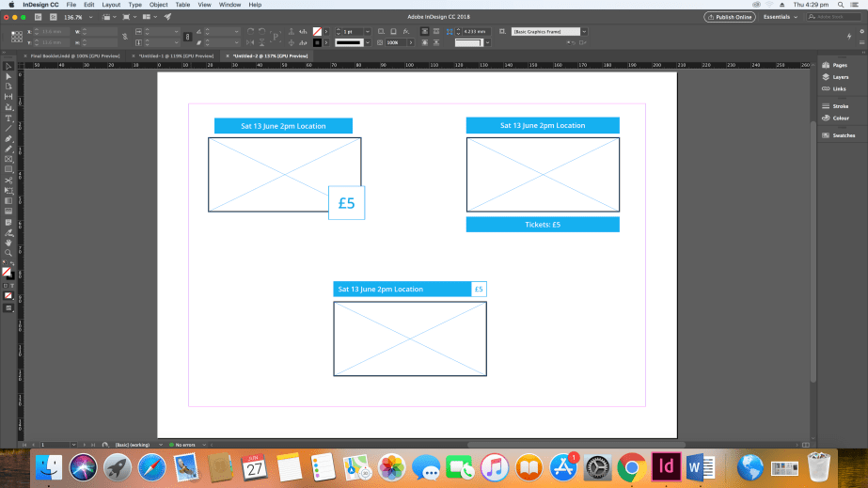Select the Rectangle tool
Image resolution: width=868 pixels, height=488 pixels.
(8, 169)
